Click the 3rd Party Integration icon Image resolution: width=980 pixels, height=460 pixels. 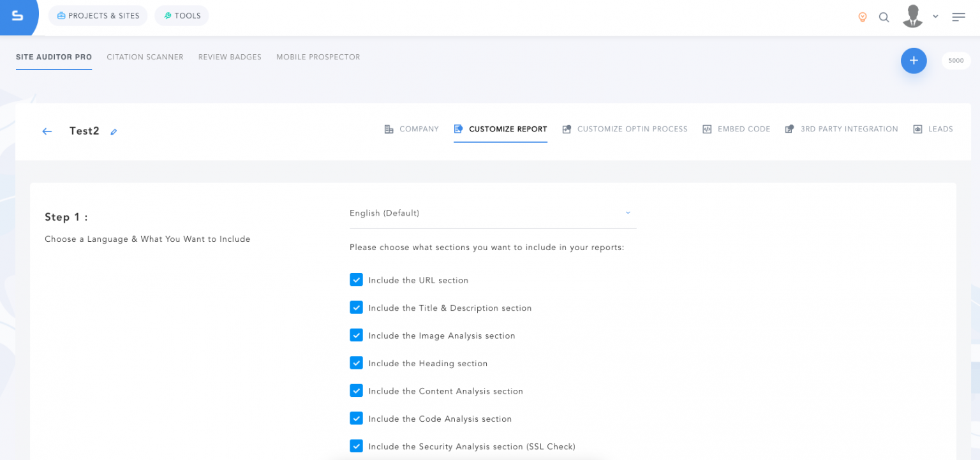[x=790, y=129]
